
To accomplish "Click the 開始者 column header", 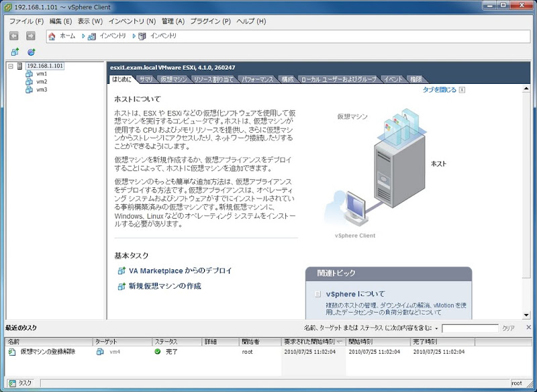I will pyautogui.click(x=260, y=342).
